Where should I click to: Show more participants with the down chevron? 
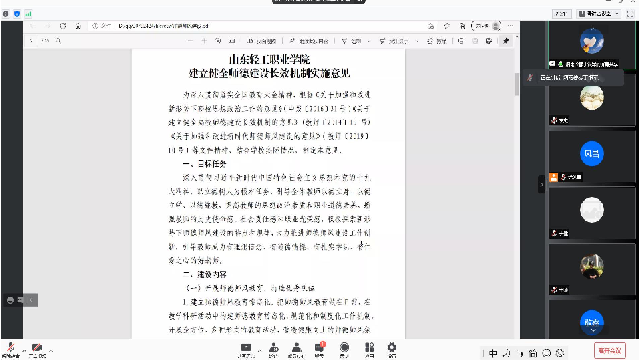[592, 331]
